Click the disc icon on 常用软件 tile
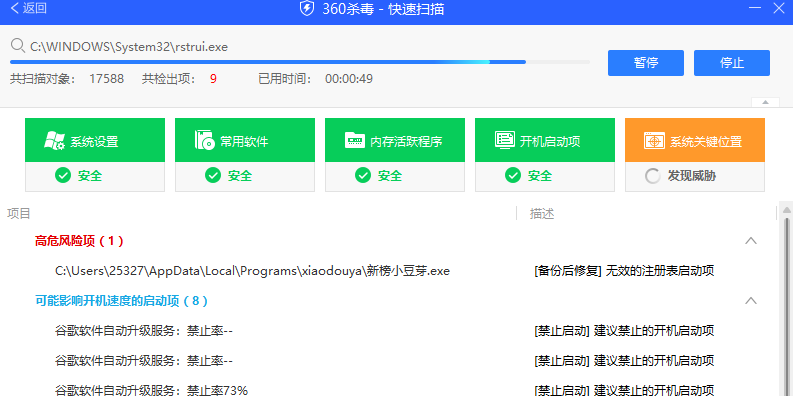The width and height of the screenshot is (793, 396). click(x=204, y=140)
